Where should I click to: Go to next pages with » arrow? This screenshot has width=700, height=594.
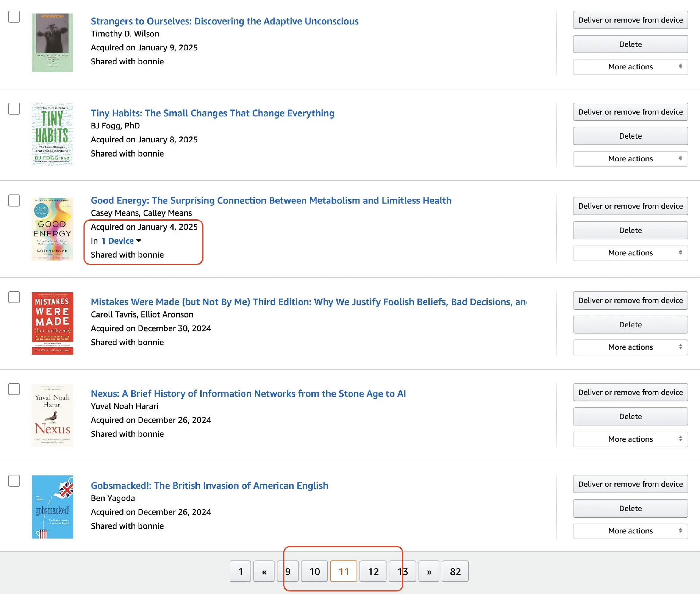coord(429,571)
